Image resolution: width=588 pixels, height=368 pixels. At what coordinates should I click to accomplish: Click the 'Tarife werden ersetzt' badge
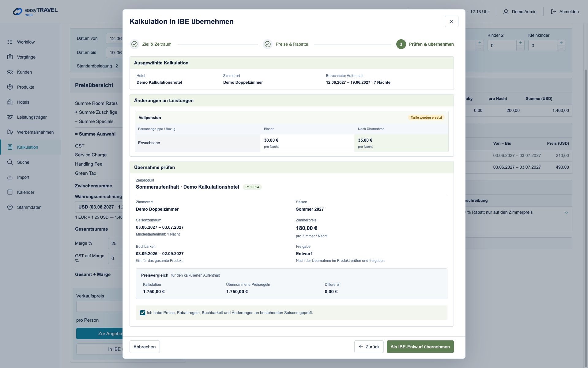[x=426, y=118]
